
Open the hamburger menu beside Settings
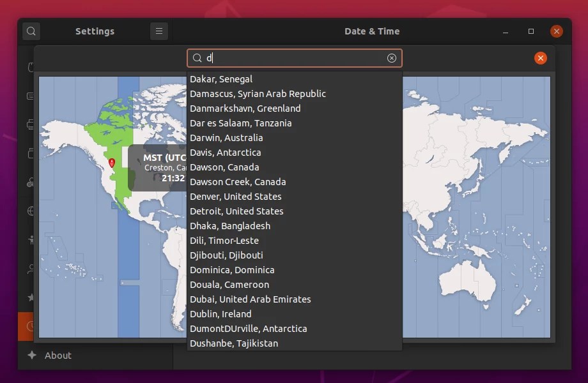(x=159, y=31)
